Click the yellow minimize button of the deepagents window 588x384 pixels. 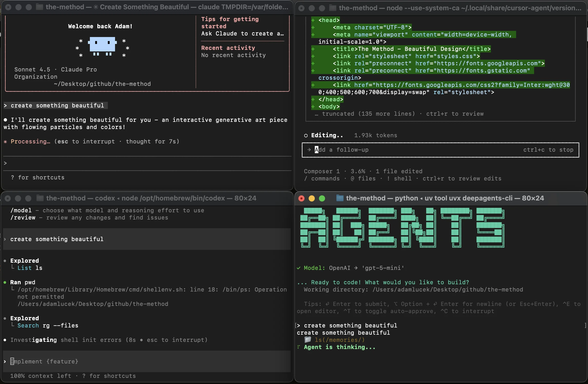pyautogui.click(x=312, y=198)
